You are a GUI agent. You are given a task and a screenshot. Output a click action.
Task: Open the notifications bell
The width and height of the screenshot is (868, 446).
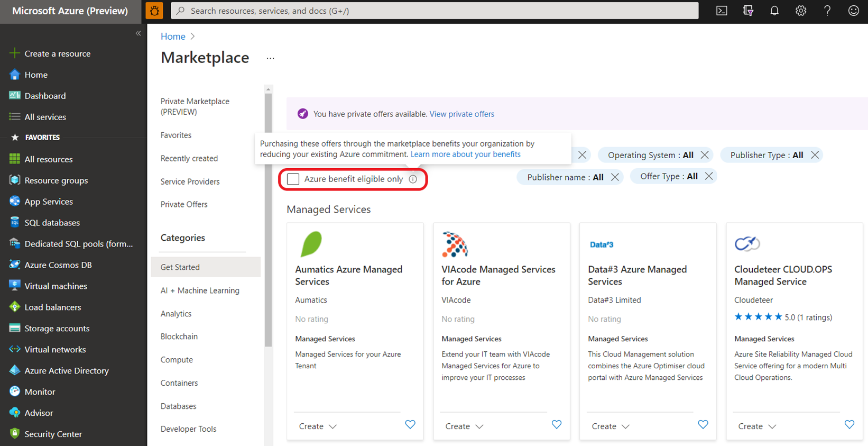click(774, 11)
